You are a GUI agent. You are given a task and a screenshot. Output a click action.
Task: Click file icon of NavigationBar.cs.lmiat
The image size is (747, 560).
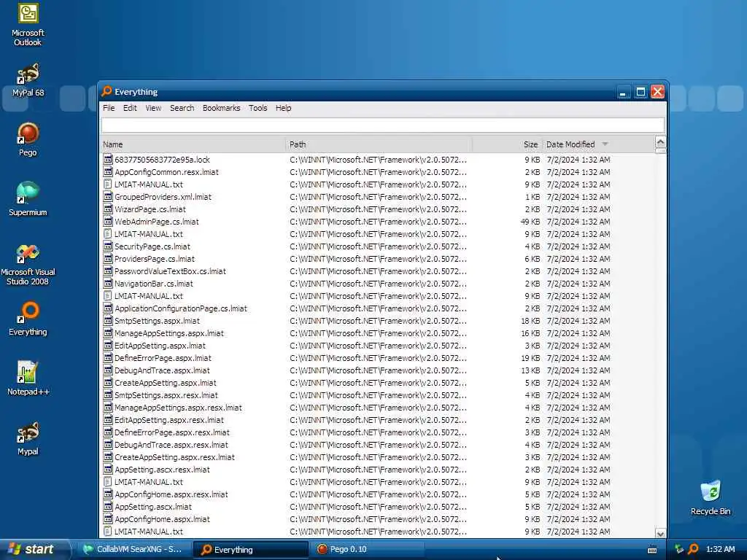(108, 284)
